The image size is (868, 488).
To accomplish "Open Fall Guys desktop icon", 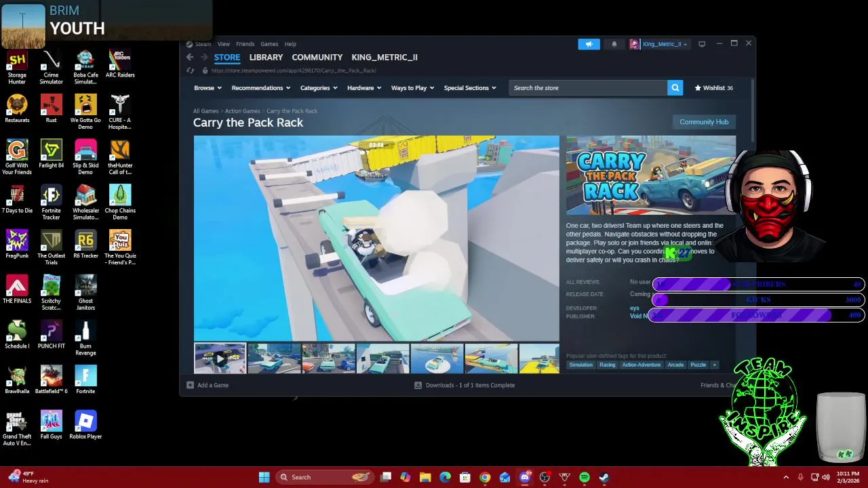I will pos(52,425).
